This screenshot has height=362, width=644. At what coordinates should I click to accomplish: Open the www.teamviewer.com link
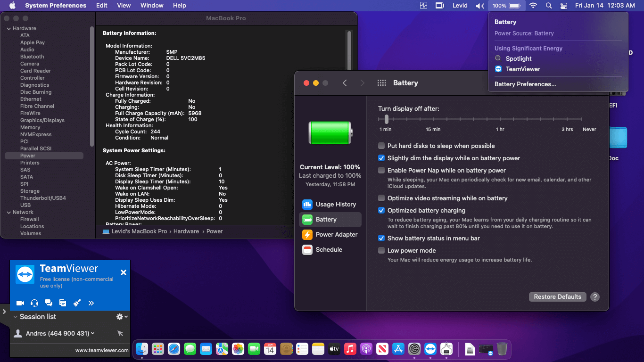click(x=102, y=350)
